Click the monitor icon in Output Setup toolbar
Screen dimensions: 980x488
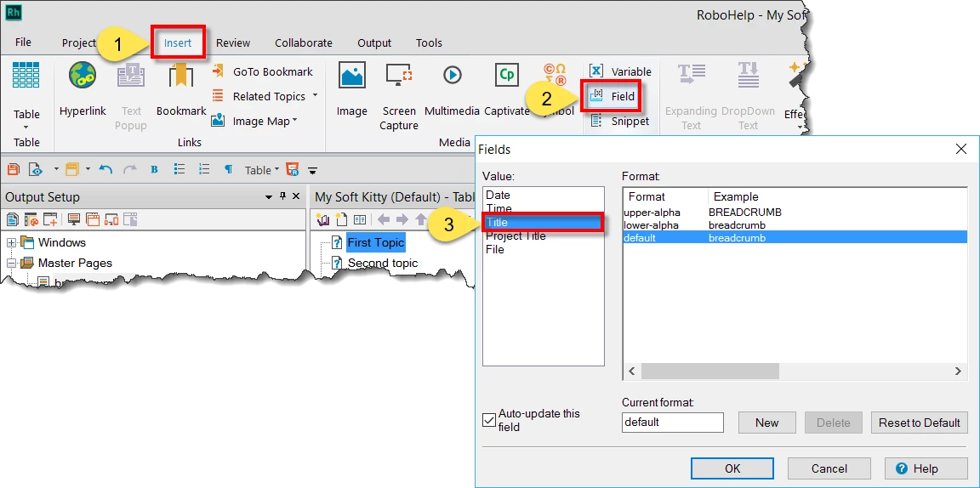point(74,219)
